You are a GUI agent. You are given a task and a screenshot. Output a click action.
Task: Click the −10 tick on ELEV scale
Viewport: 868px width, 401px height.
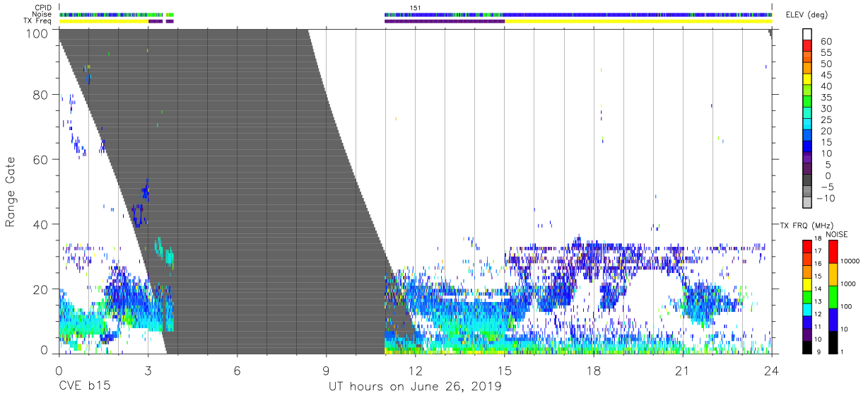[825, 197]
